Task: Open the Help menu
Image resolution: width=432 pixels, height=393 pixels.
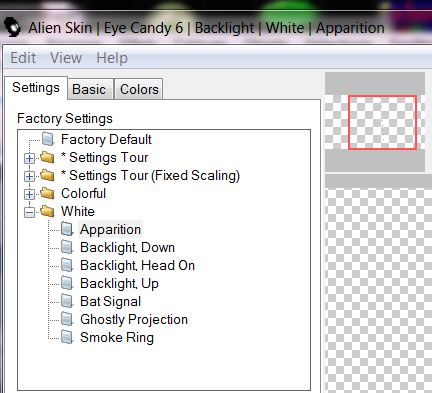Action: click(112, 58)
